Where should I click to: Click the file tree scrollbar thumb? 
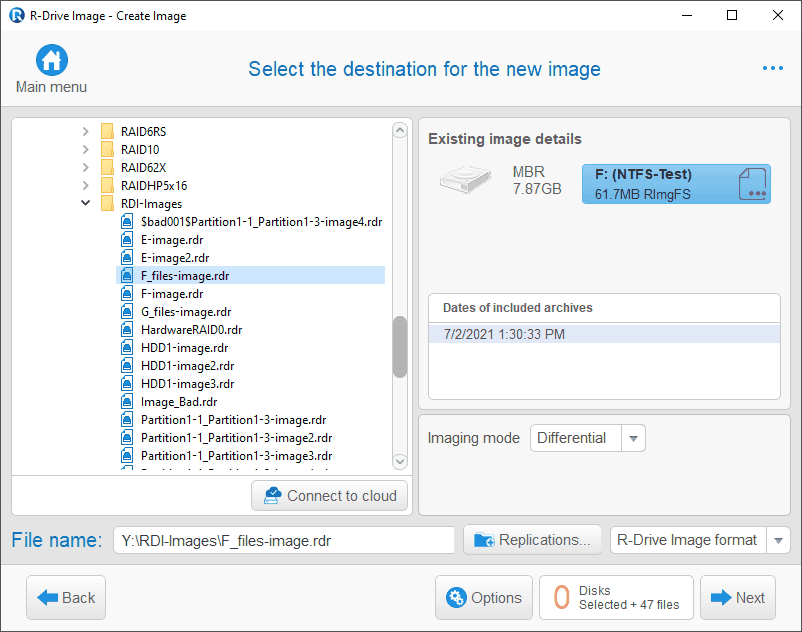400,347
